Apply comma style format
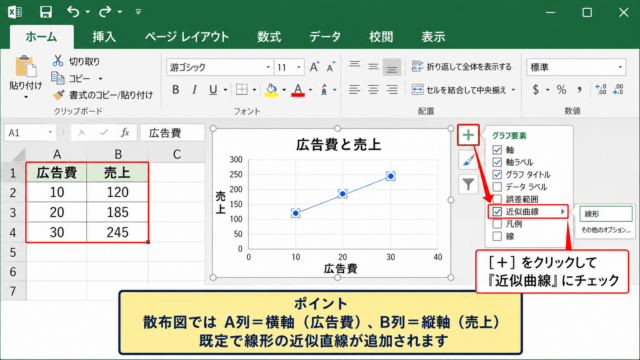This screenshot has width=640, height=360. (x=580, y=89)
